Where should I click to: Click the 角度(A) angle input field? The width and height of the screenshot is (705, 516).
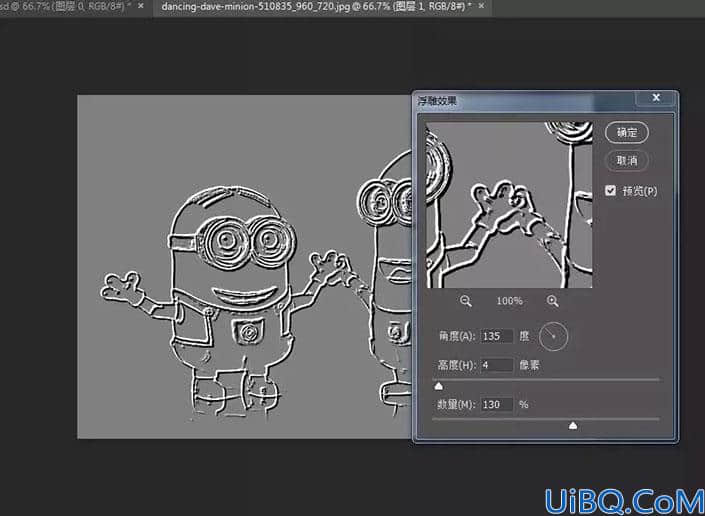496,336
